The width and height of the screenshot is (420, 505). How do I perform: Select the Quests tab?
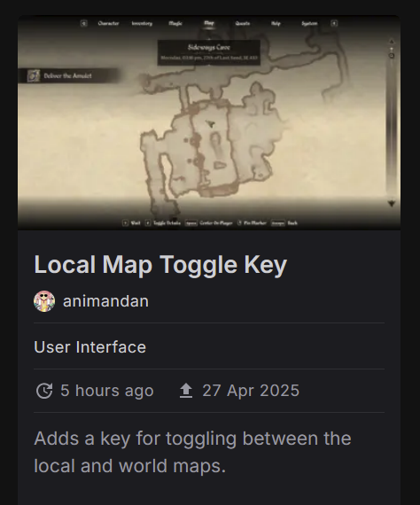click(242, 23)
